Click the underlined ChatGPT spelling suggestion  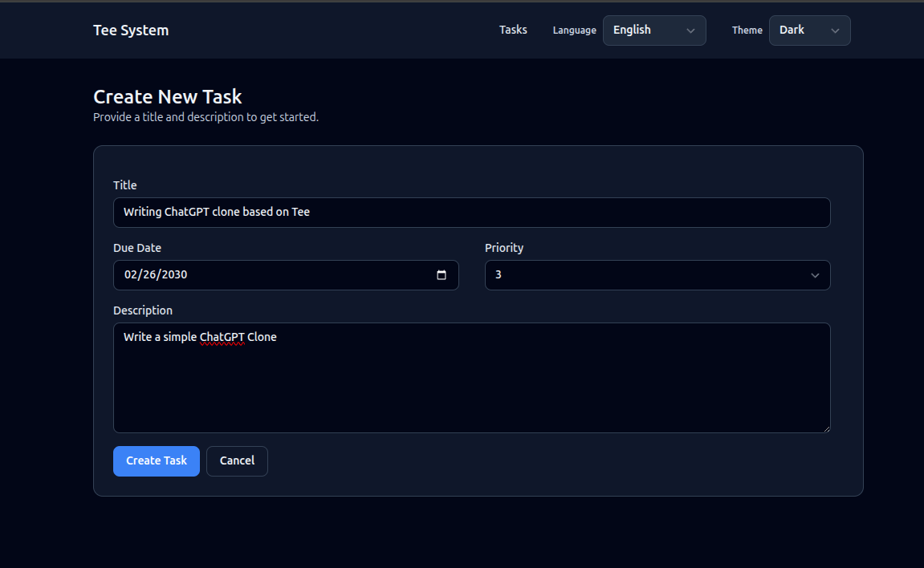pyautogui.click(x=222, y=337)
